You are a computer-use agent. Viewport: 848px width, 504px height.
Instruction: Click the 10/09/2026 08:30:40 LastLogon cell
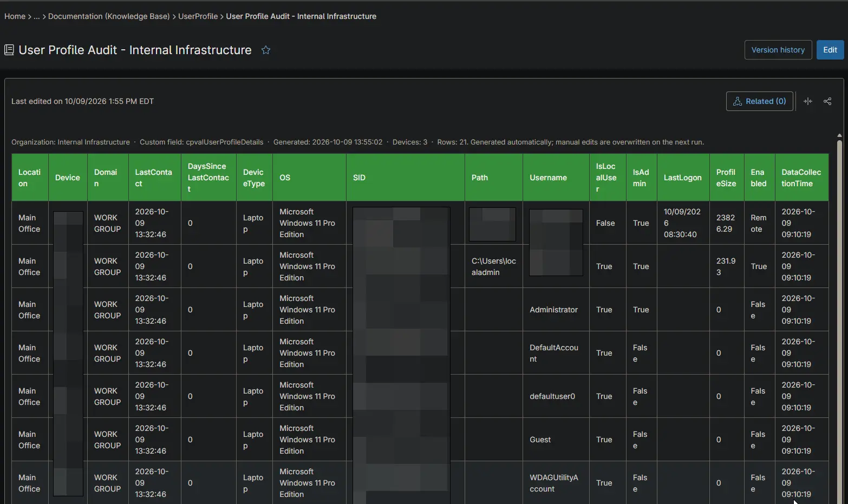tap(683, 223)
